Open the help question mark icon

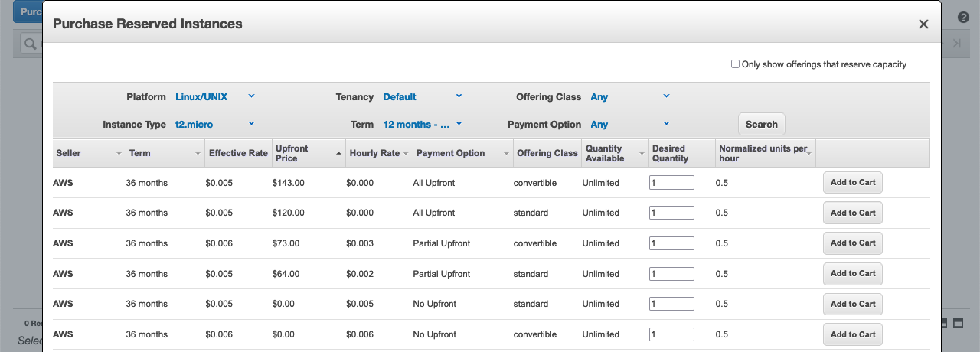tap(964, 17)
